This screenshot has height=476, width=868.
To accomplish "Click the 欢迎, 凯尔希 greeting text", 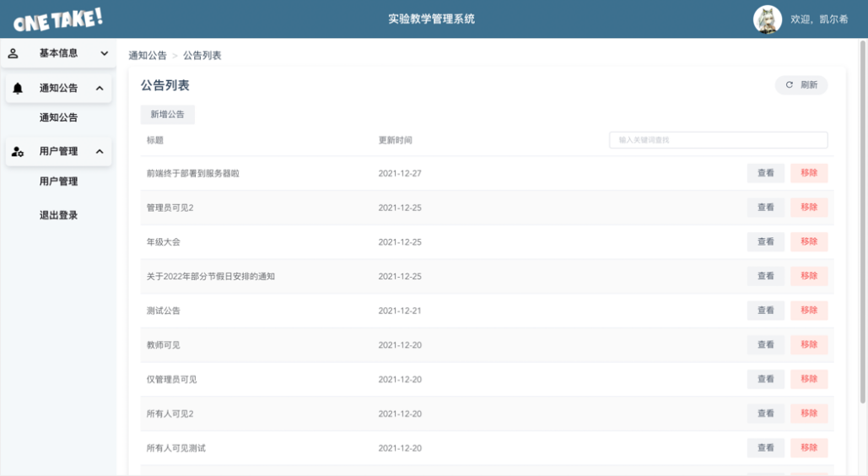I will click(819, 19).
